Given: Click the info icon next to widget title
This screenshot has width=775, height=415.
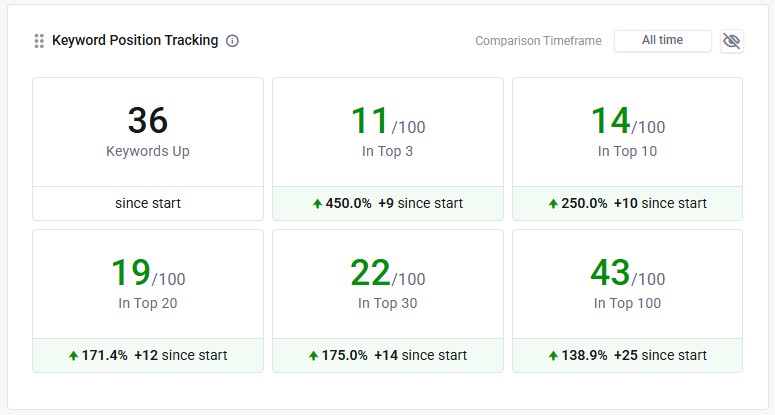Looking at the screenshot, I should [232, 41].
